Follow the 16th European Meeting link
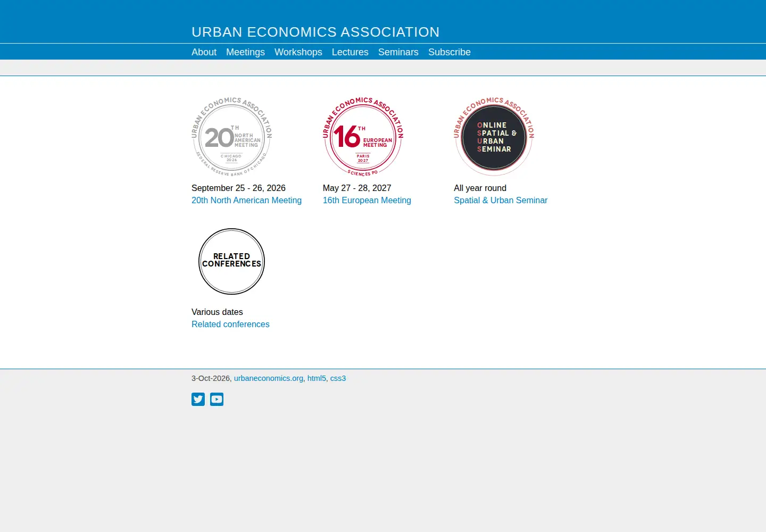 click(367, 200)
